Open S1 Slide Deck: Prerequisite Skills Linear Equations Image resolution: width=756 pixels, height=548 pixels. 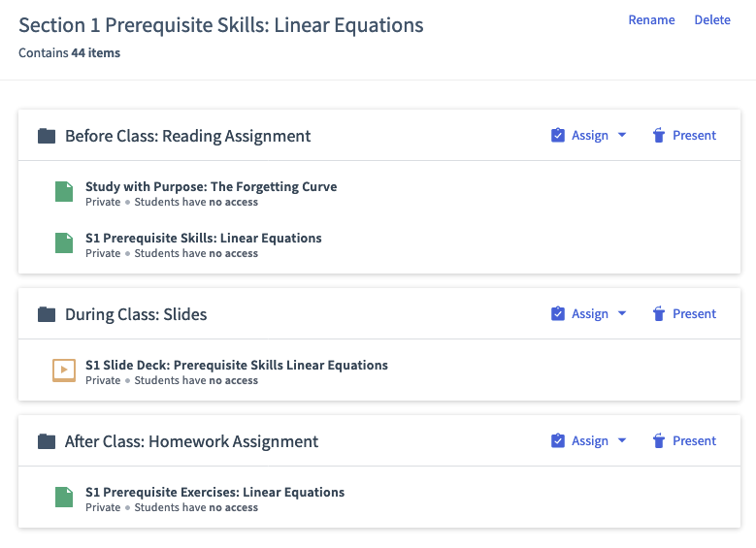point(236,365)
